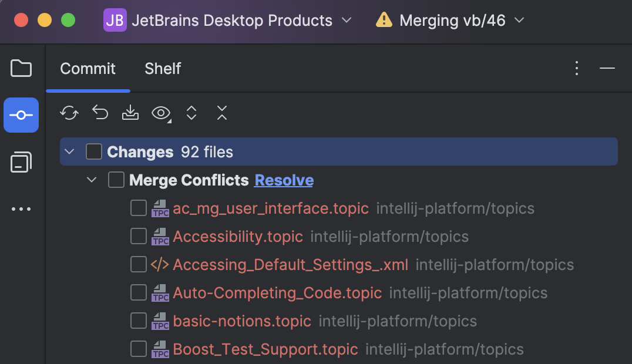Open the Commit view options eye icon
The image size is (632, 364).
pyautogui.click(x=160, y=113)
